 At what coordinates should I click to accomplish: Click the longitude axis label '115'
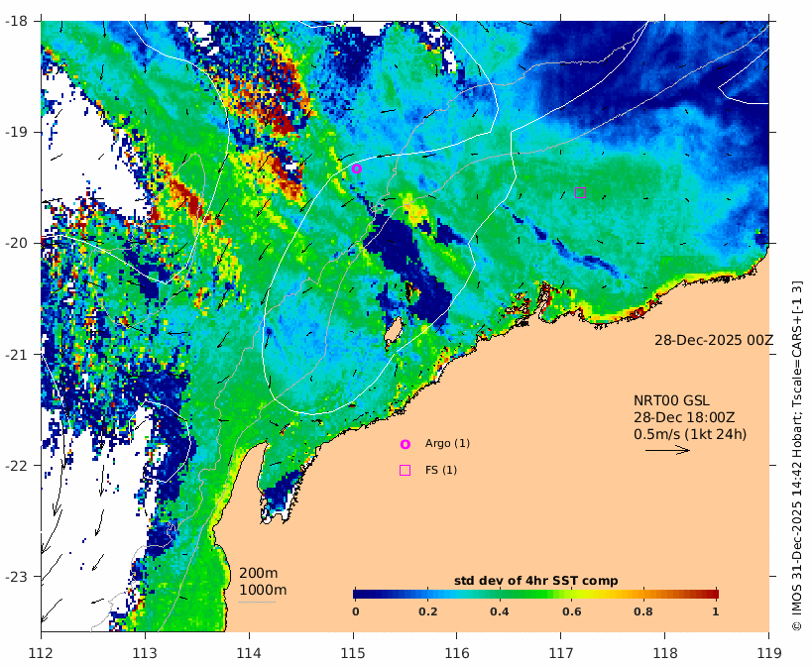pos(353,652)
